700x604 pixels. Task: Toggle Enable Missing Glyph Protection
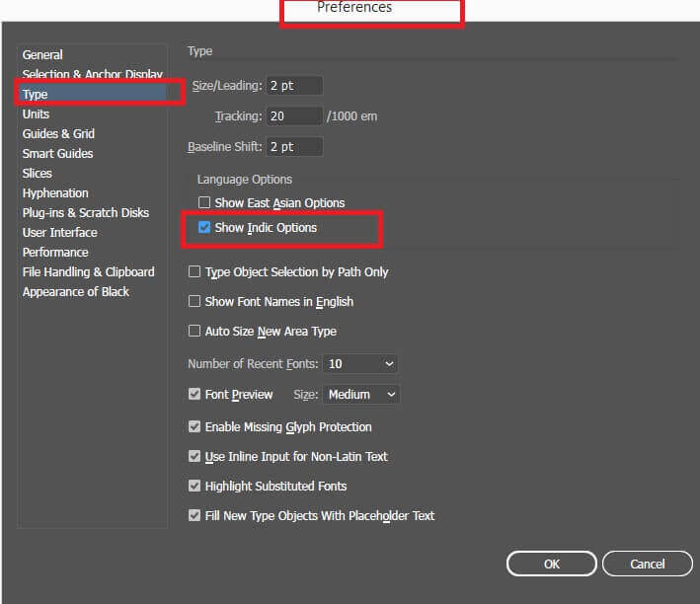tap(194, 426)
